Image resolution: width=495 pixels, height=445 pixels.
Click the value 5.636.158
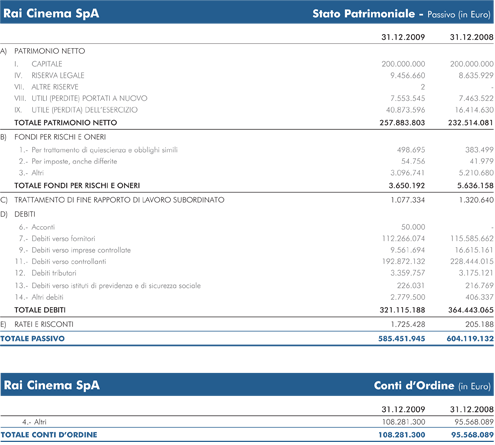coord(475,186)
